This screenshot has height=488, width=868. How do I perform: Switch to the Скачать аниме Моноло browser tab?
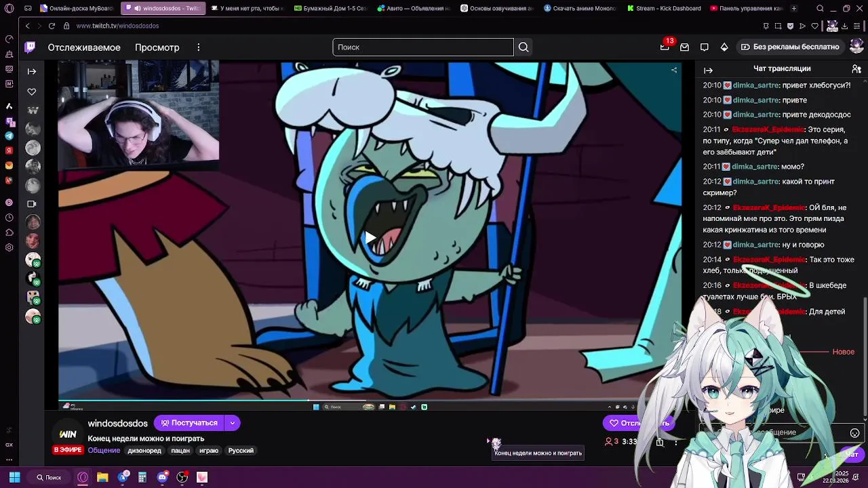(580, 9)
